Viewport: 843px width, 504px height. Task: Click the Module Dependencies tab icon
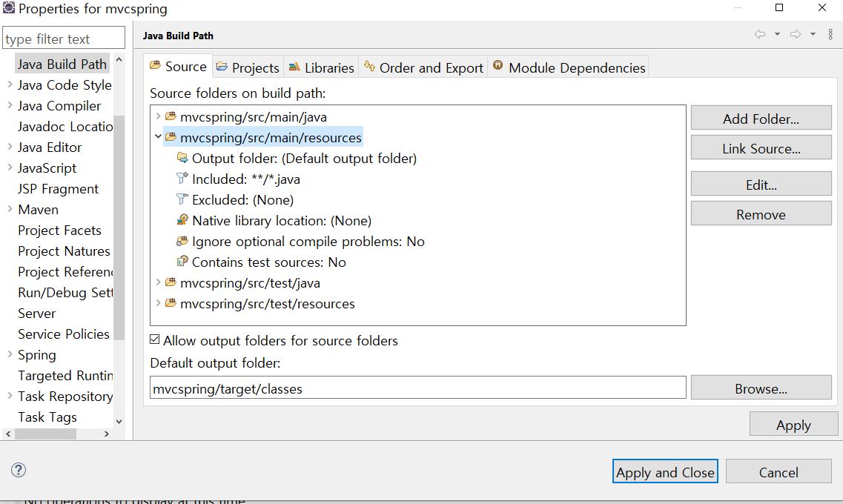[x=497, y=65]
